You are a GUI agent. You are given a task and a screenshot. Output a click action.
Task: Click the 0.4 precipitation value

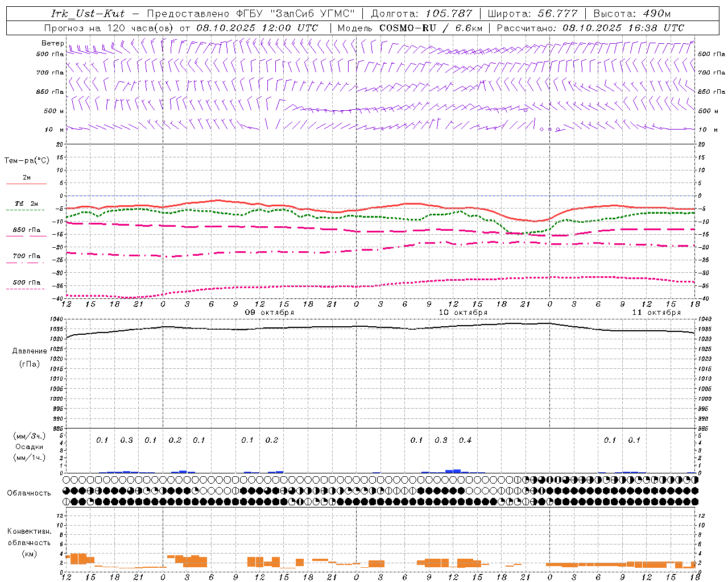click(465, 440)
